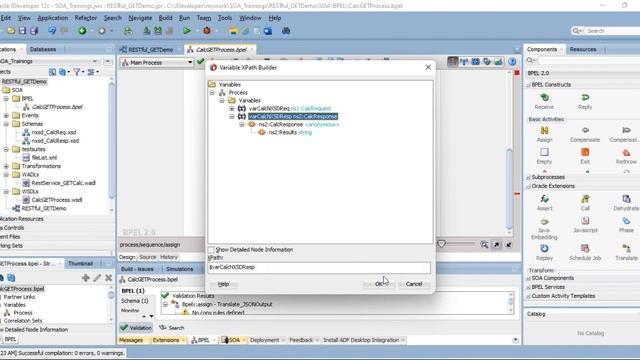This screenshot has width=640, height=360.
Task: Enable Show Detailed Node Information in XPath Builder
Action: coord(211,249)
